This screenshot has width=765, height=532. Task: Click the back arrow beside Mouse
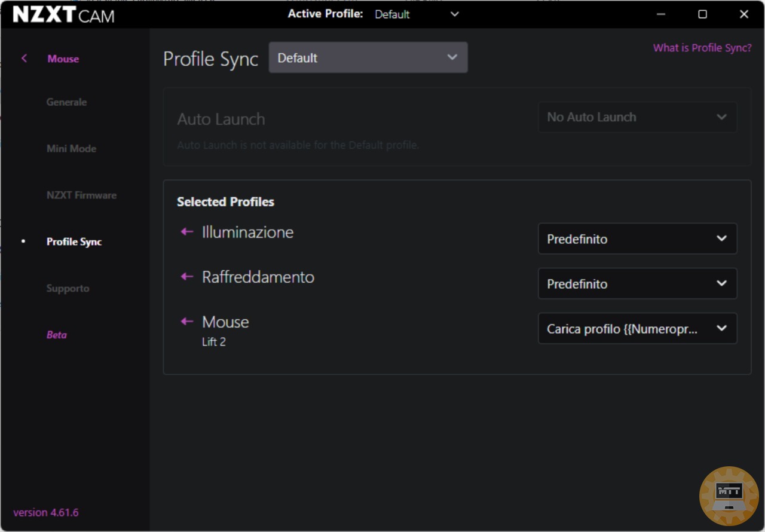click(25, 59)
